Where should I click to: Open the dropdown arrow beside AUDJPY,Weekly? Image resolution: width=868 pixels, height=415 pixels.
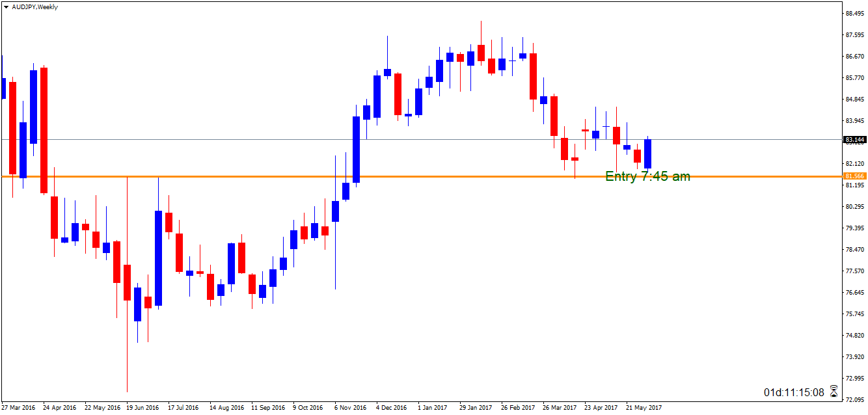[6, 7]
